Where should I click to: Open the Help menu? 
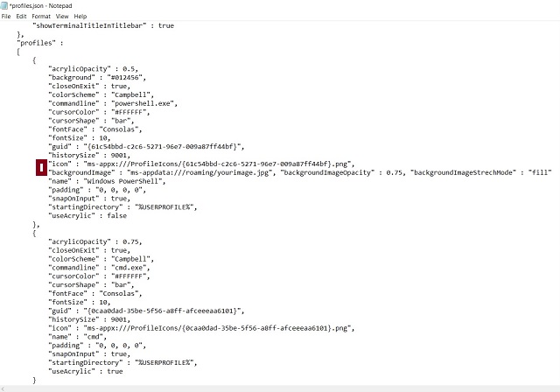click(80, 16)
